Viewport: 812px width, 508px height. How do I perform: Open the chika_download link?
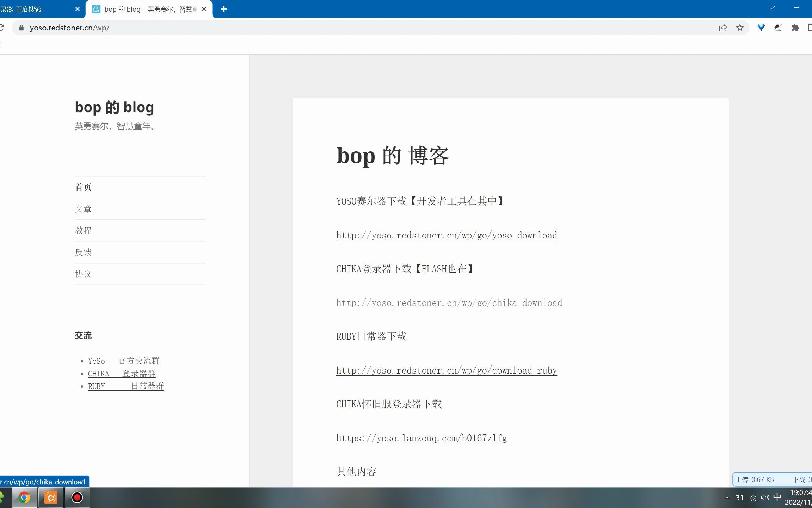[449, 303]
